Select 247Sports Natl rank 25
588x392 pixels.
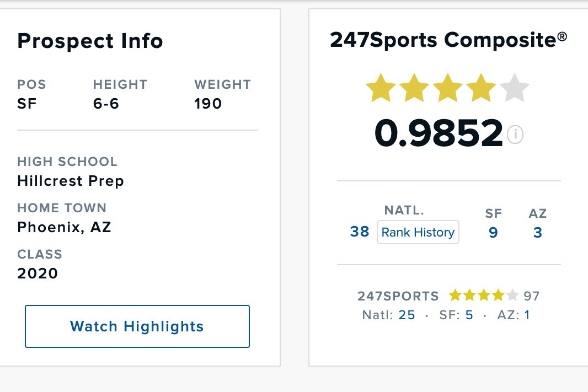[407, 315]
